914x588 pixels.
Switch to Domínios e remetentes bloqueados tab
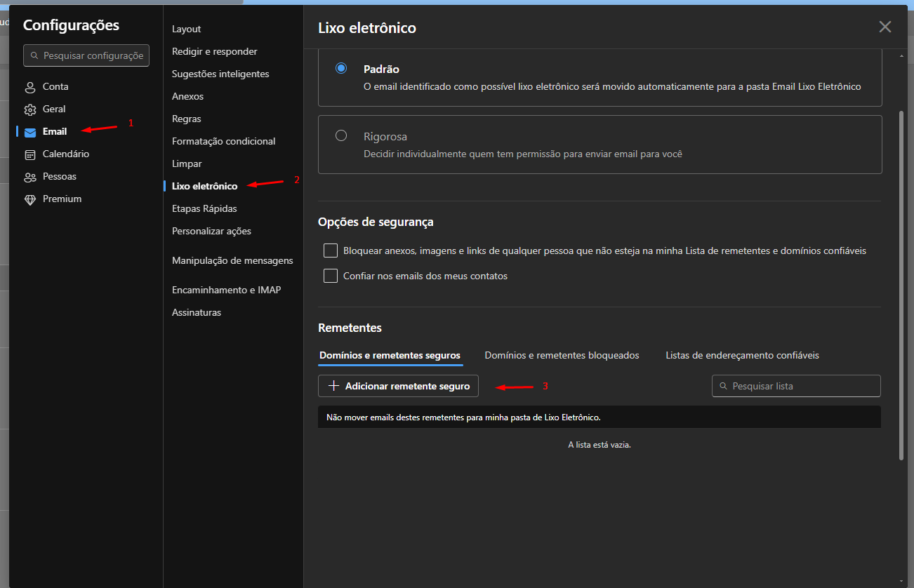tap(562, 355)
